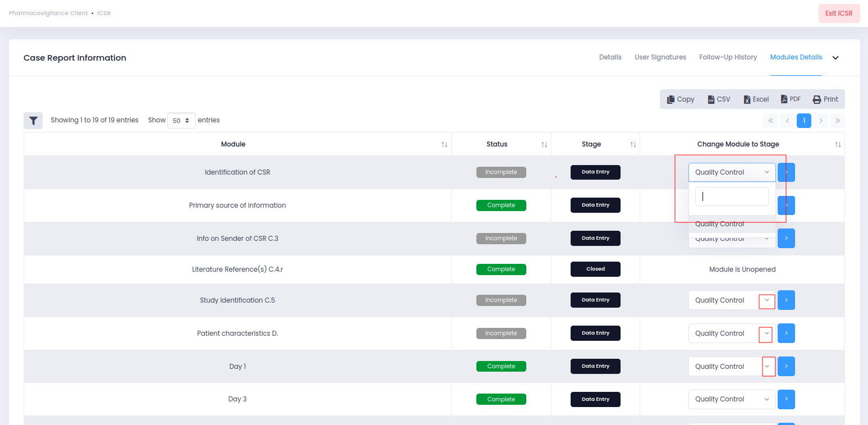The image size is (868, 425).
Task: Submit stage change for Identification of CSR
Action: pos(786,172)
